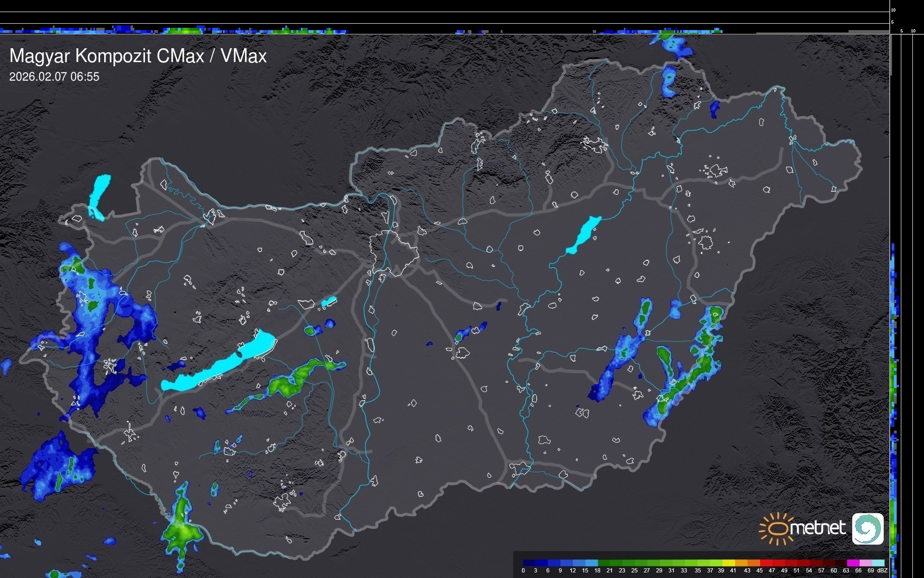The height and width of the screenshot is (578, 924).
Task: Click the red 45 dBZ legend swatch
Action: 766,563
